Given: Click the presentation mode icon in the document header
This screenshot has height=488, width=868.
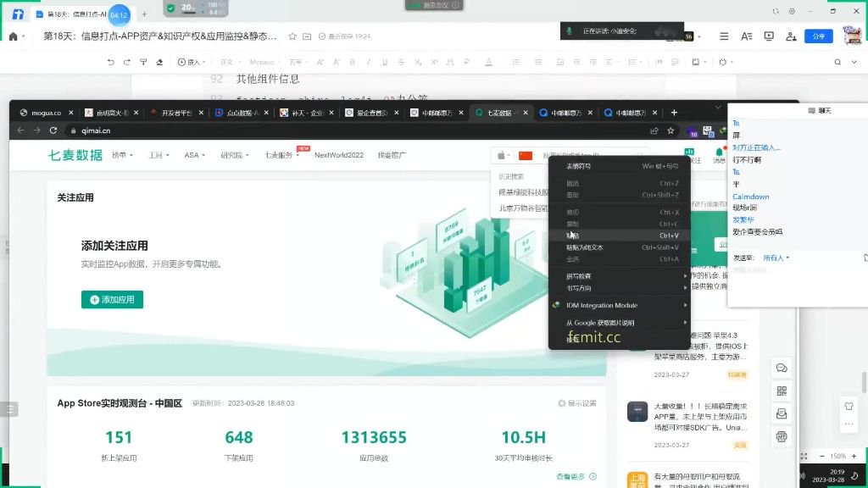Looking at the screenshot, I should tap(768, 36).
